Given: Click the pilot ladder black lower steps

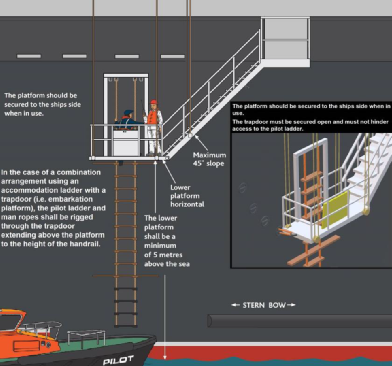Looking at the screenshot, I should coord(126,307).
